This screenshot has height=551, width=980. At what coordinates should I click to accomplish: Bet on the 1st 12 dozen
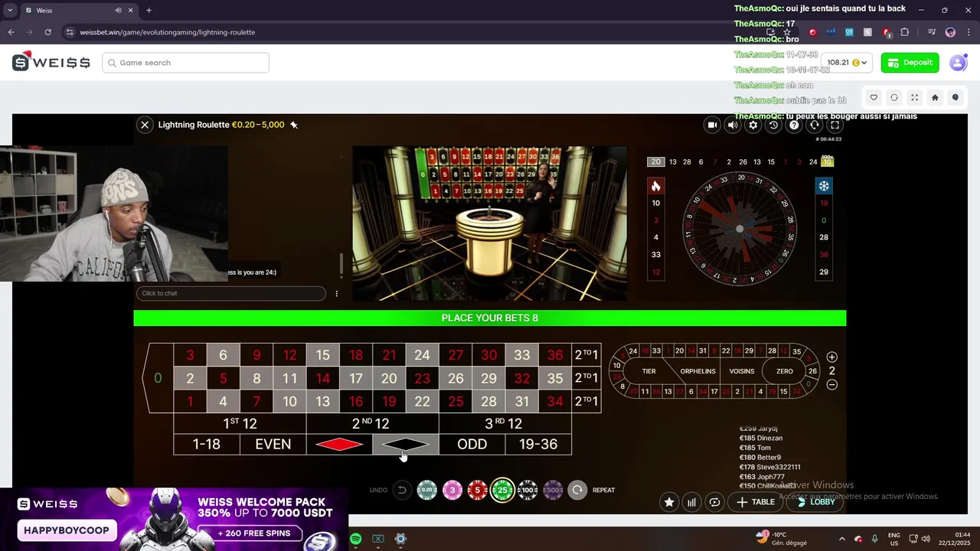[x=240, y=423]
